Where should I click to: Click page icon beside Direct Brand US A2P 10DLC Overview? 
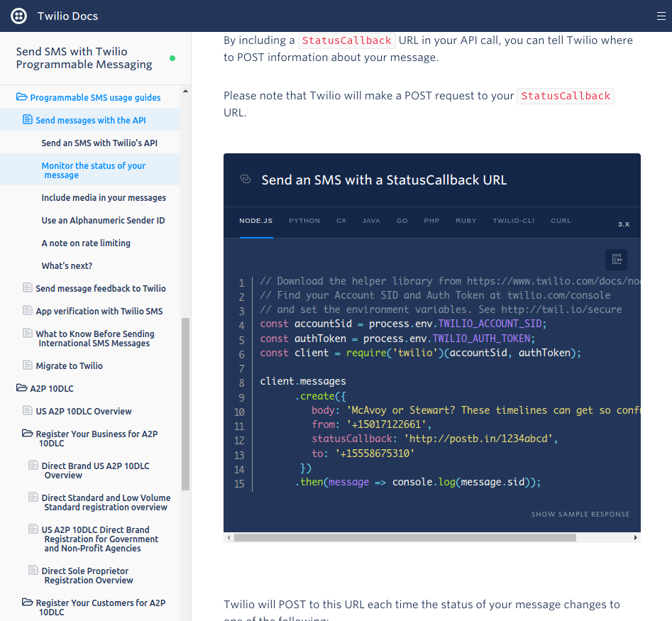click(33, 465)
